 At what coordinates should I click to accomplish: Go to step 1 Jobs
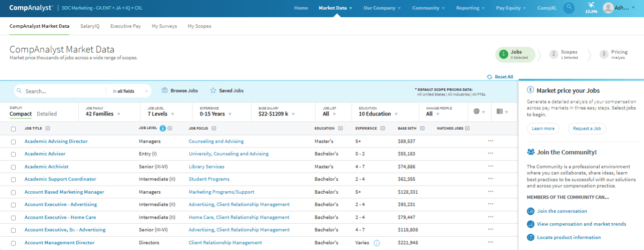[515, 54]
